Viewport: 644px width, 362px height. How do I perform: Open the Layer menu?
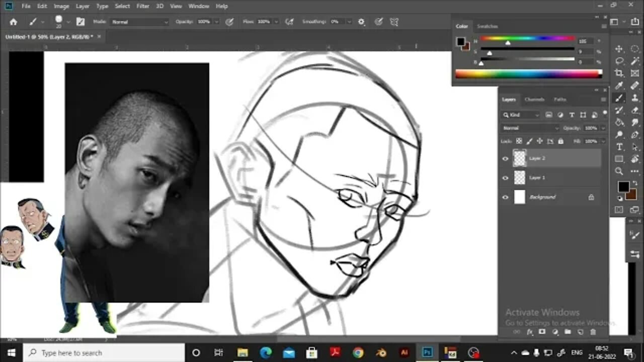pos(83,6)
